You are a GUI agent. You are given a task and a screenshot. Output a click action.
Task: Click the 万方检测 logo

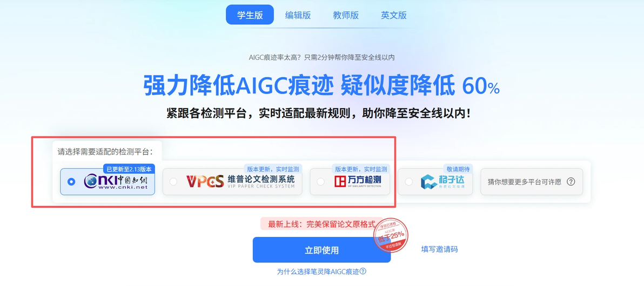click(x=357, y=181)
